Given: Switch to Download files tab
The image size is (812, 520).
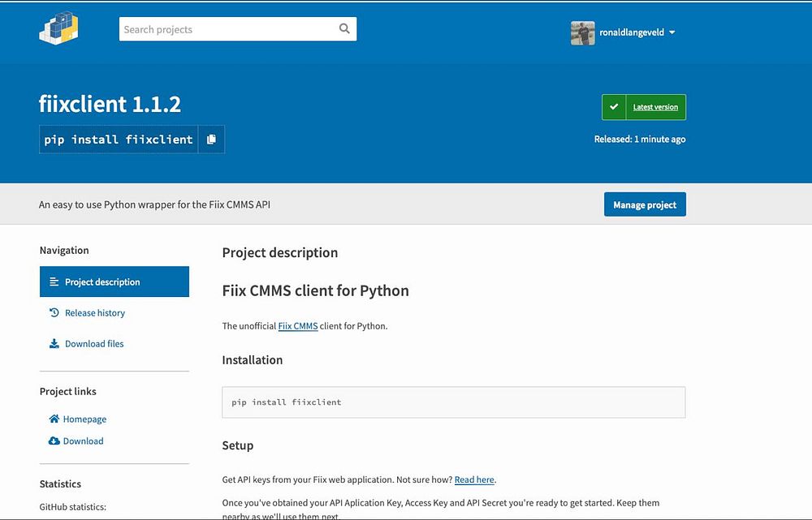Looking at the screenshot, I should [x=94, y=344].
